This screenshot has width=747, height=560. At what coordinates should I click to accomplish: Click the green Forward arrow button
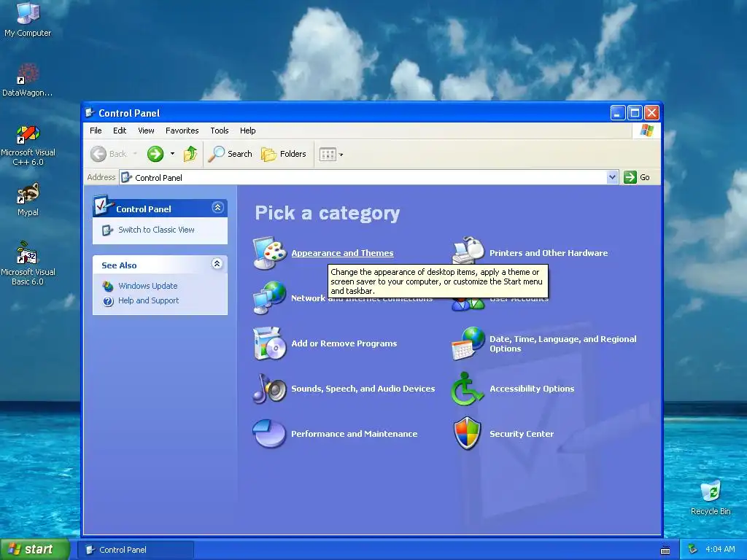[155, 154]
